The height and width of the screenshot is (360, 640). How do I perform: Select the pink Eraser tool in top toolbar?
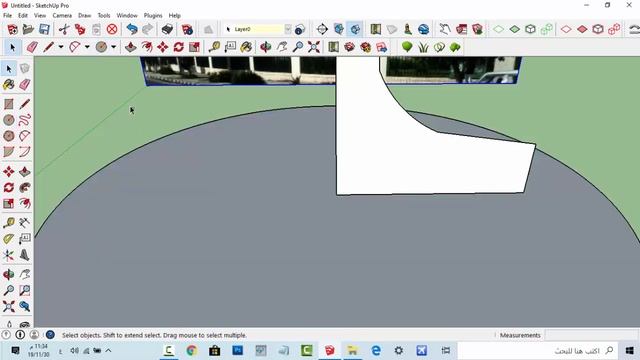pos(32,47)
